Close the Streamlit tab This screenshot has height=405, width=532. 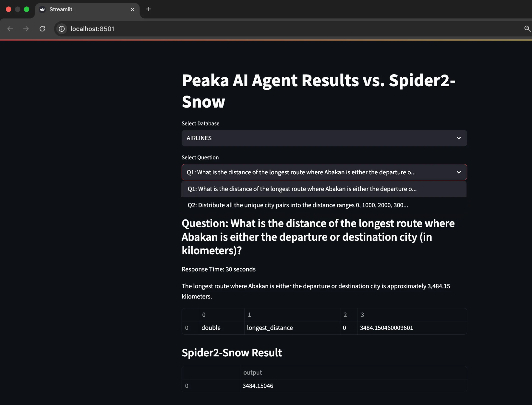(132, 9)
